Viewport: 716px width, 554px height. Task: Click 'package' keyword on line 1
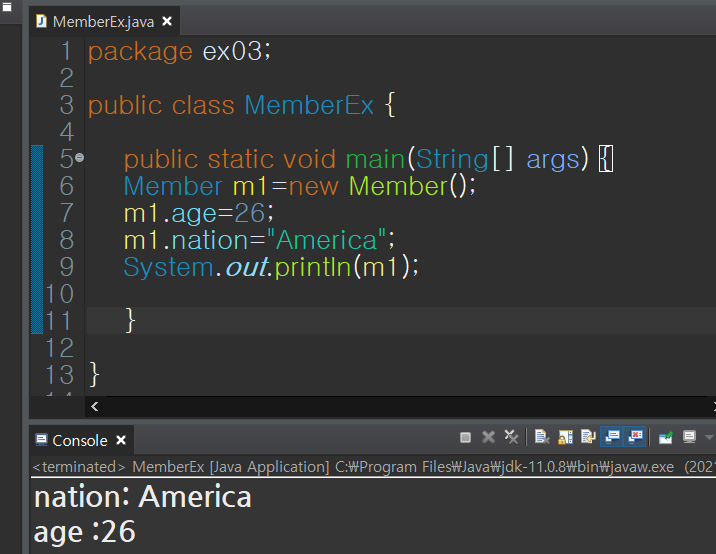tap(140, 51)
